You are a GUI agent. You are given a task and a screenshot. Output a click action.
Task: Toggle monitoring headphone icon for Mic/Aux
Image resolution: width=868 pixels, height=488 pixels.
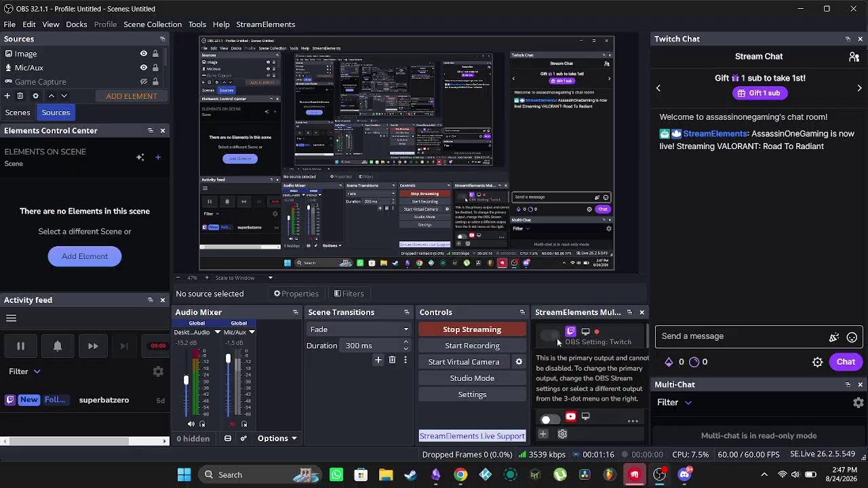coord(244,424)
